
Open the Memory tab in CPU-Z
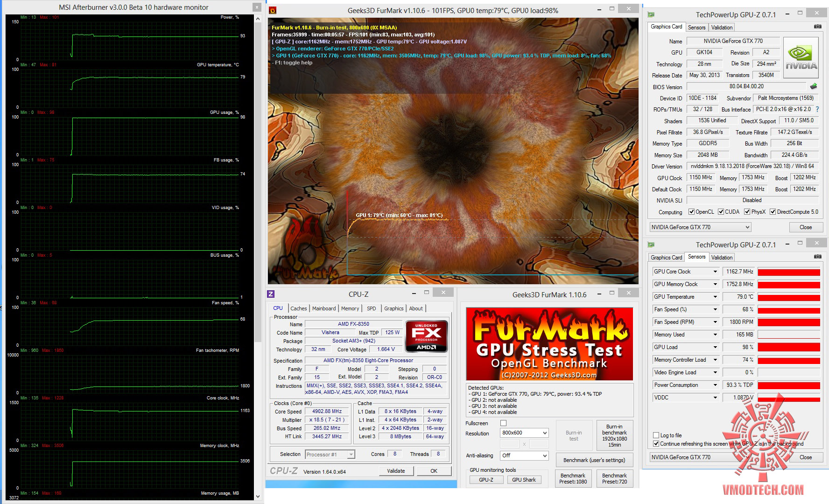pos(350,308)
